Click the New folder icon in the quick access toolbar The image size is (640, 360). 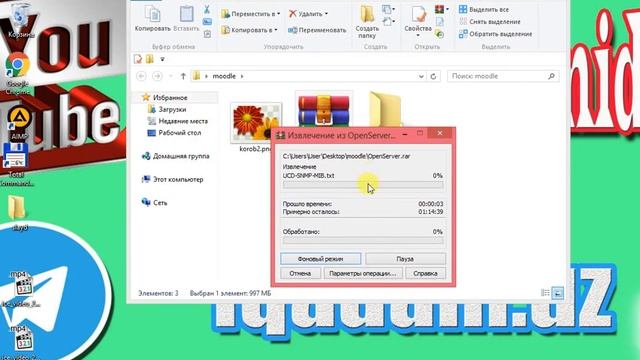tap(150, 59)
